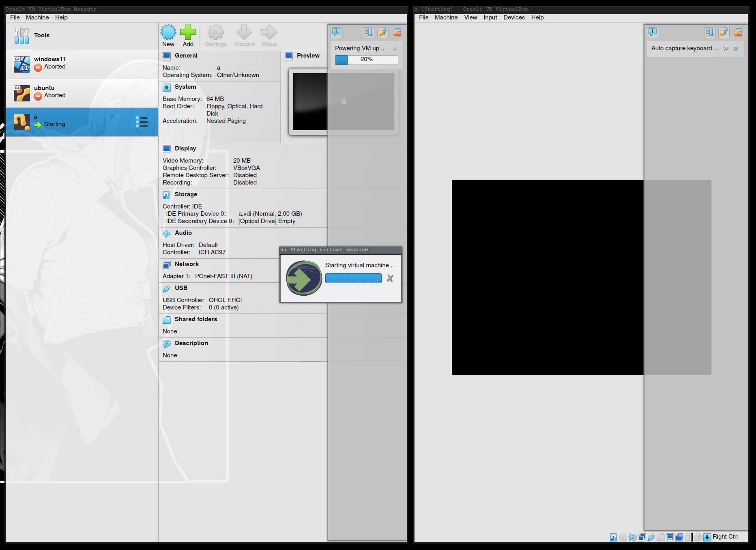The image size is (756, 550).
Task: Click the Powering VM up progress bar
Action: [366, 60]
